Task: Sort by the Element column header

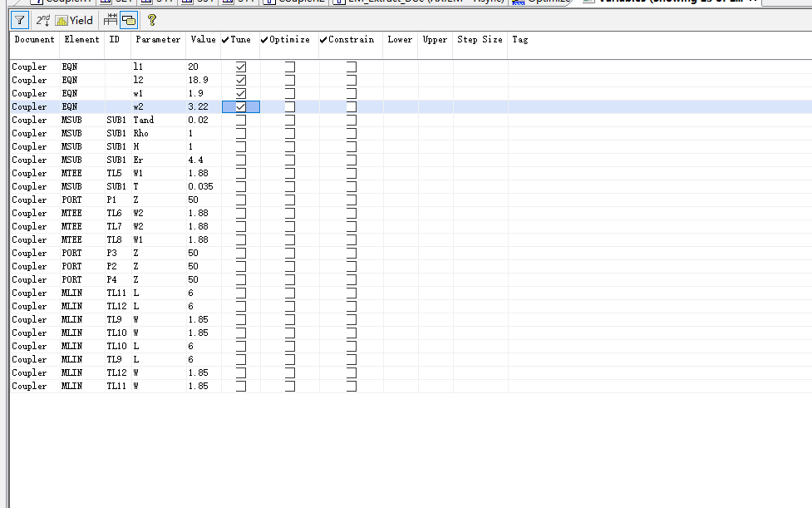Action: (81, 40)
